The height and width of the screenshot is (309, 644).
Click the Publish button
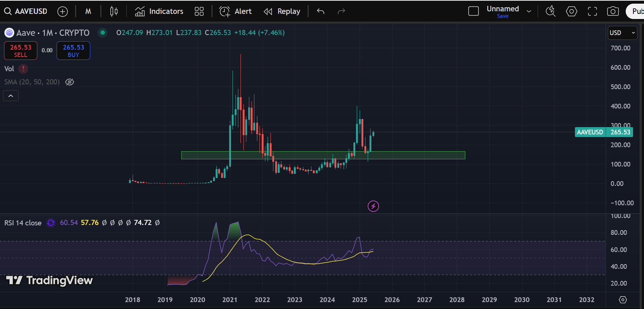pyautogui.click(x=635, y=11)
